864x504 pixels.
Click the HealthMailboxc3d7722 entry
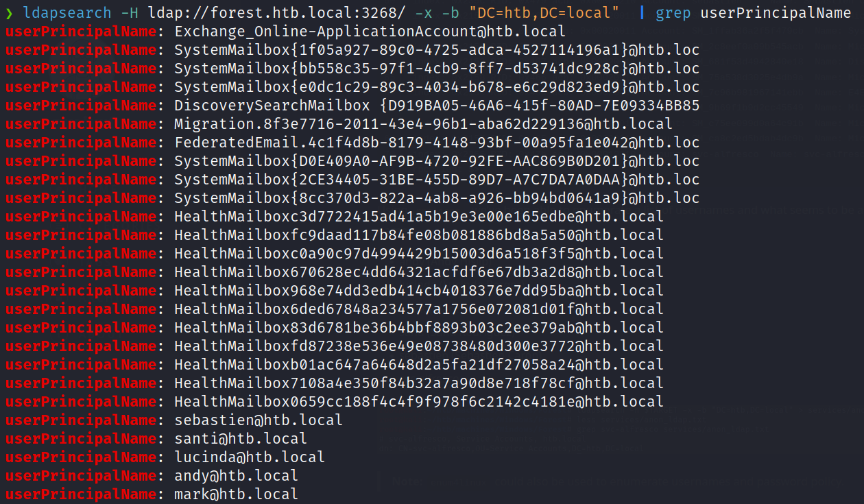418,217
